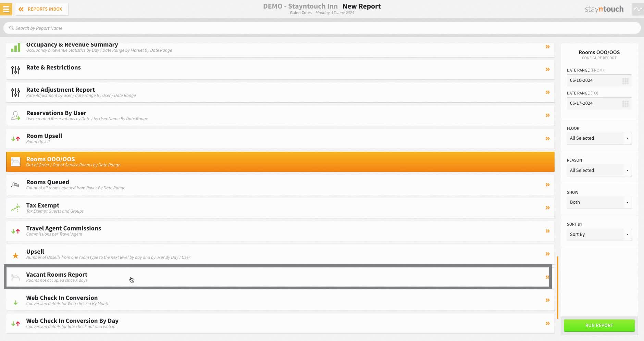644x341 pixels.
Task: Expand Rate Adjustment Report chevron
Action: pos(547,92)
